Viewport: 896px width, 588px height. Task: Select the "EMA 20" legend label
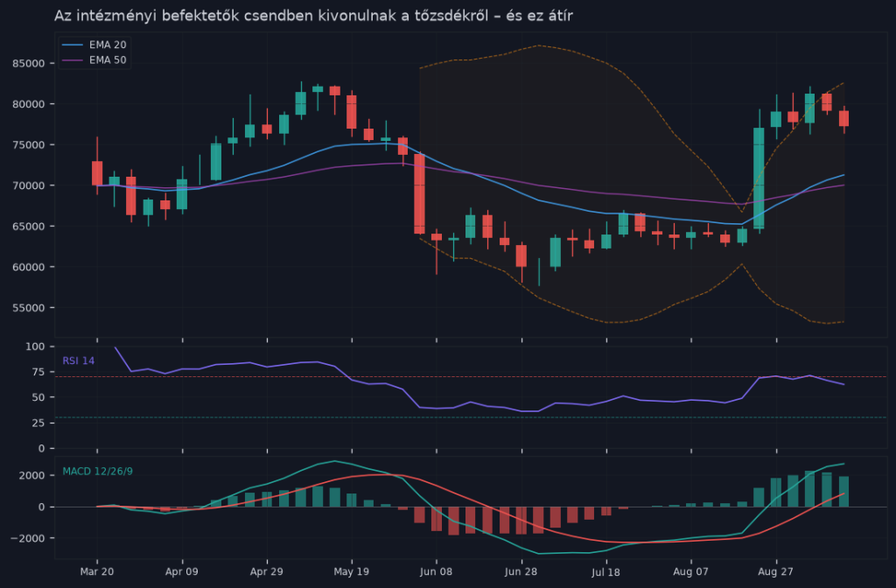pyautogui.click(x=108, y=45)
